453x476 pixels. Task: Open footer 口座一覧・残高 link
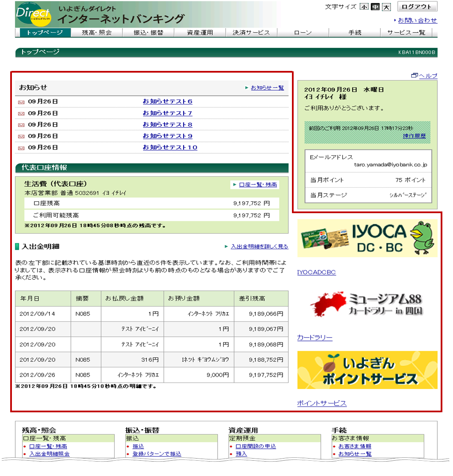[48, 446]
